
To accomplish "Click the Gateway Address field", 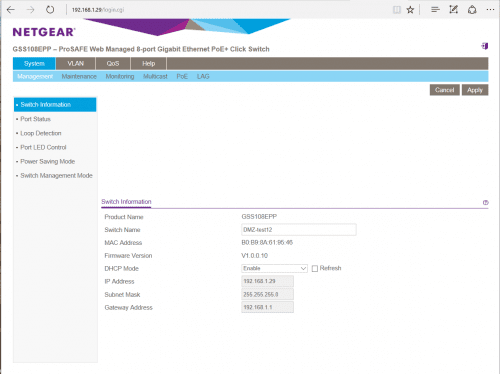I will [267, 307].
